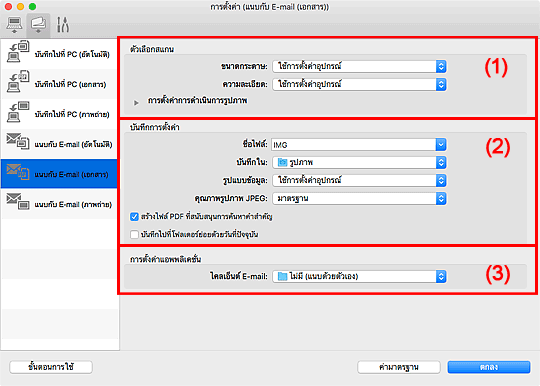Click the ขั้นตอนการใช้ instructions button

coord(51,367)
